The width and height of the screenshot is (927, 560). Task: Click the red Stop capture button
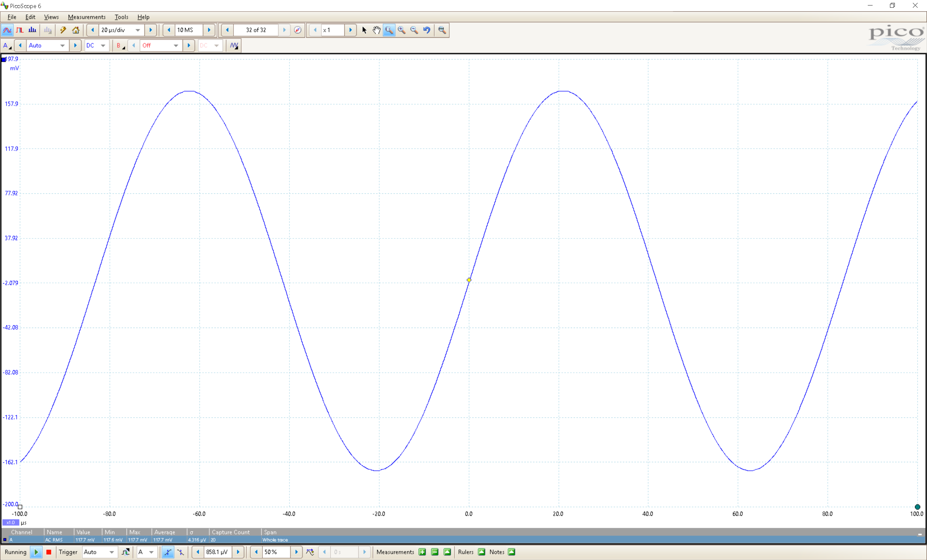click(x=49, y=552)
